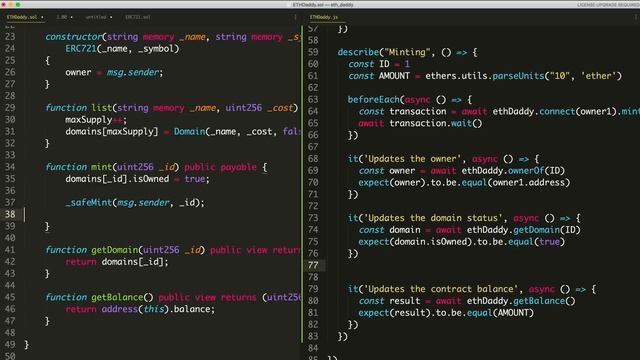Open right pane tab options menu icon
The image size is (640, 360).
click(636, 17)
